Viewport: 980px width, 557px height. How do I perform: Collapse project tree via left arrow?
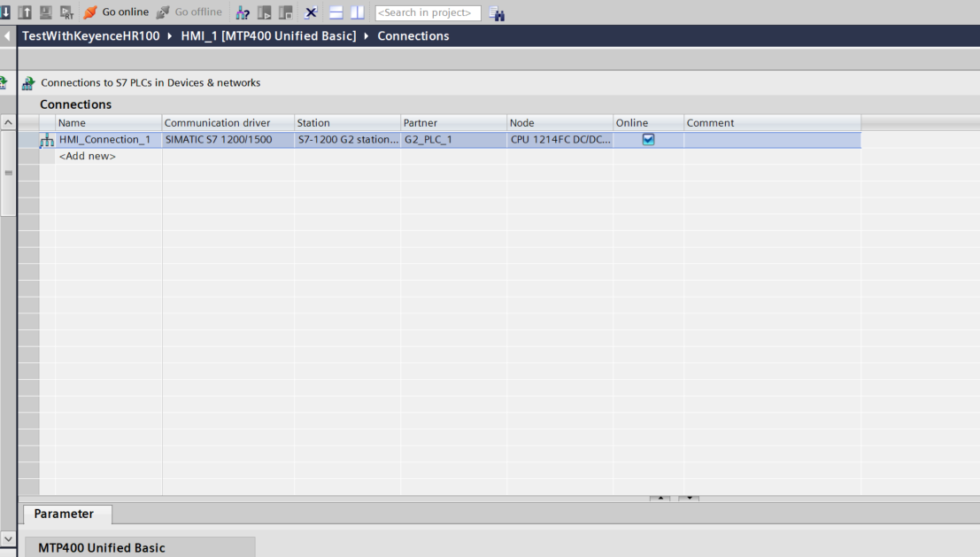click(x=7, y=36)
